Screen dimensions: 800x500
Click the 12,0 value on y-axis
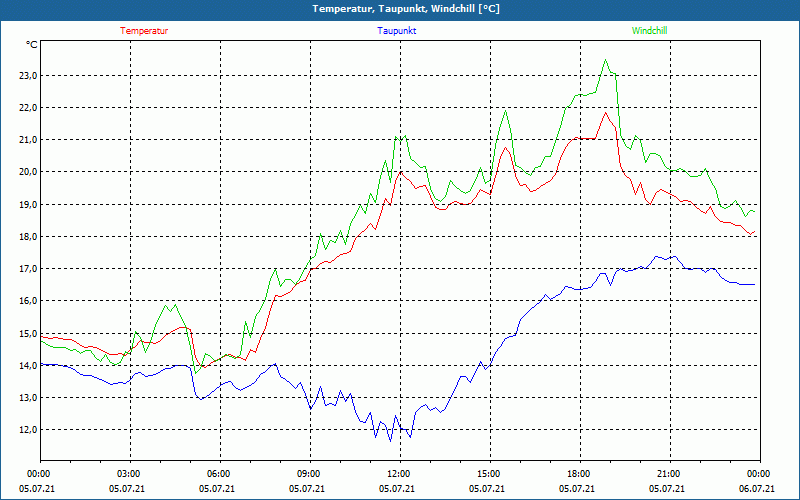click(28, 430)
